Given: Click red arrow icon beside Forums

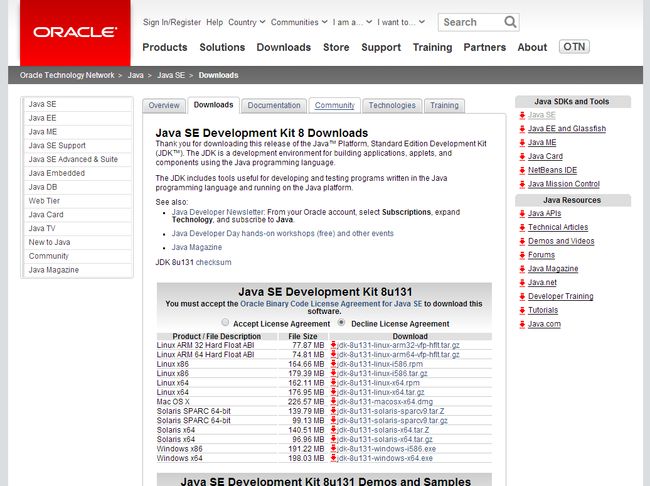Looking at the screenshot, I should (x=522, y=255).
